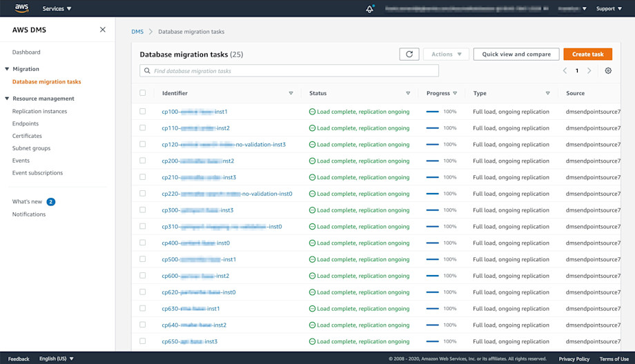Open the AWS logo home link
The height and width of the screenshot is (364, 635).
click(21, 8)
